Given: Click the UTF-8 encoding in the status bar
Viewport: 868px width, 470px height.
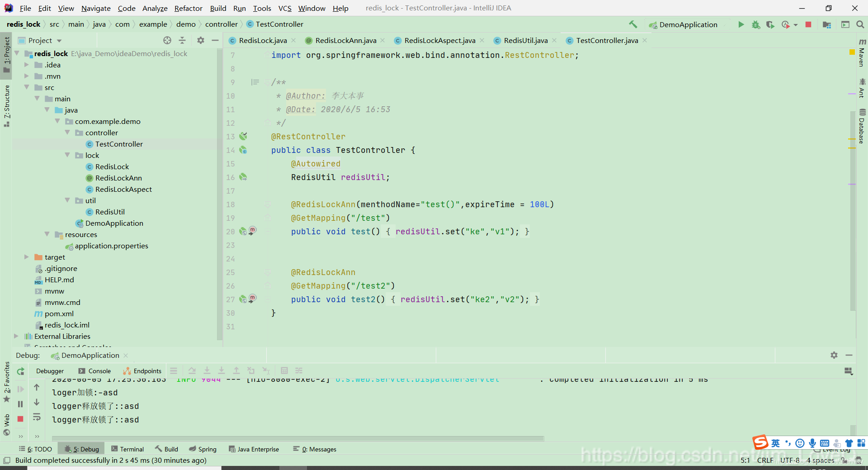Looking at the screenshot, I should [x=790, y=460].
